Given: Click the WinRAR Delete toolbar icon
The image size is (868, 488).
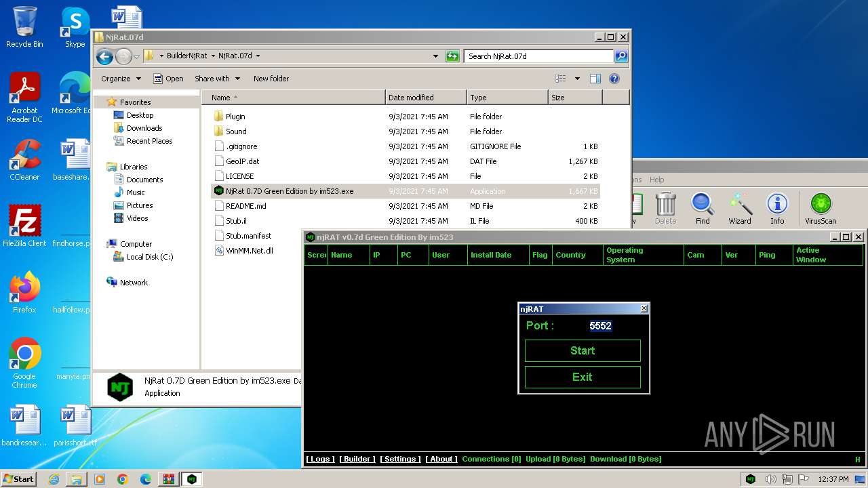Looking at the screenshot, I should click(665, 209).
